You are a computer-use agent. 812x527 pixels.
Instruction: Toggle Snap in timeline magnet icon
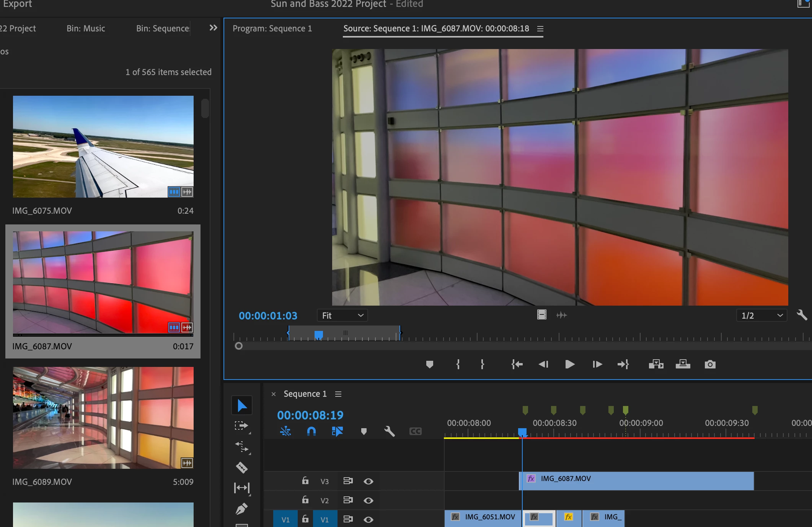click(311, 432)
